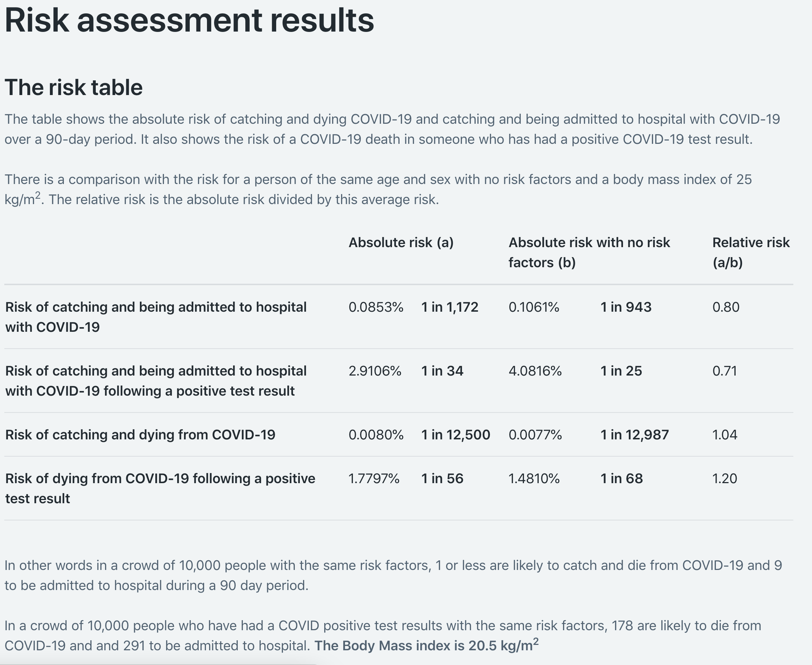This screenshot has width=812, height=665.
Task: Select the 1.04 relative risk value
Action: tap(724, 435)
